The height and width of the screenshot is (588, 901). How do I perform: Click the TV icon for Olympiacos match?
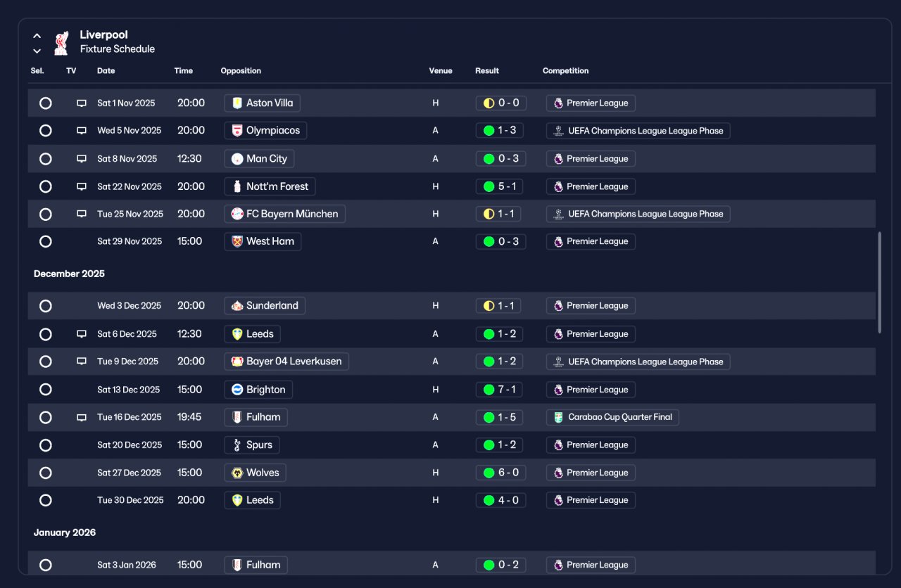(x=82, y=131)
